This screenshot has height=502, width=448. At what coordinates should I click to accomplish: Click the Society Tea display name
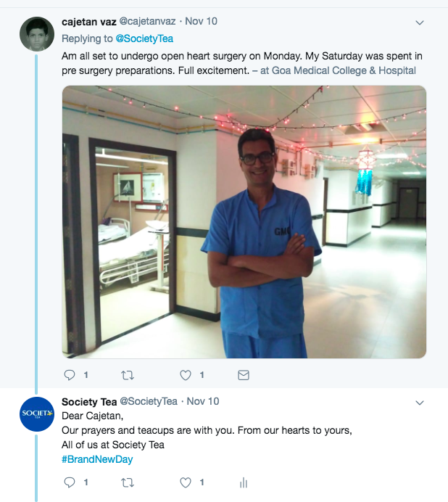[89, 401]
